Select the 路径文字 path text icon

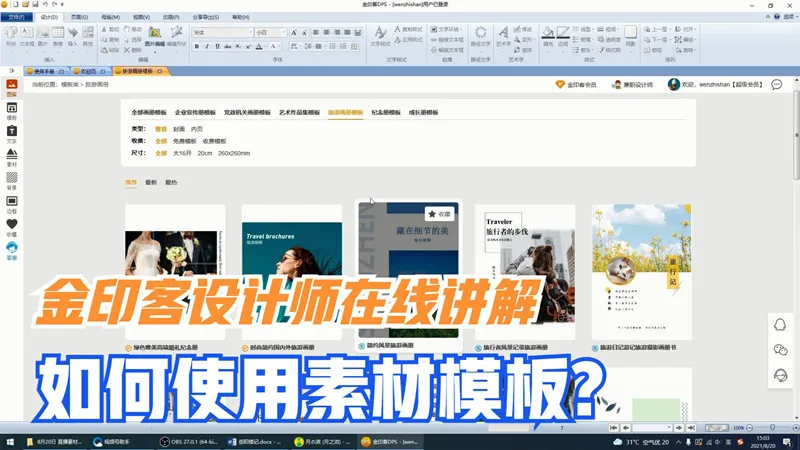480,36
